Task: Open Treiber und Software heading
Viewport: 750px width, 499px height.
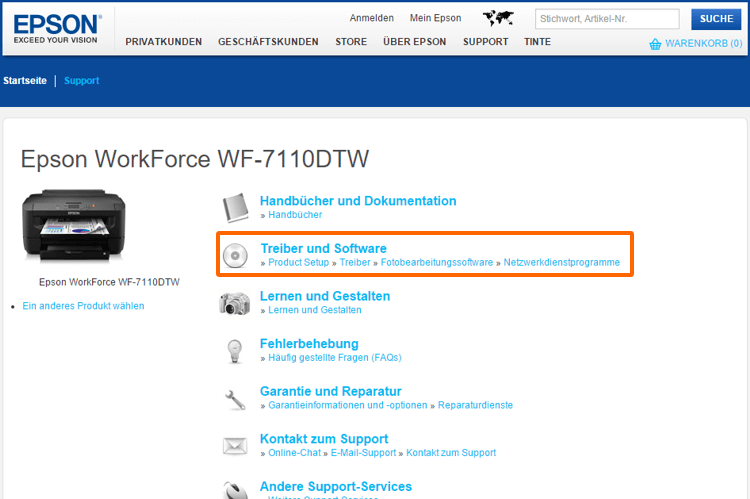Action: coord(323,249)
